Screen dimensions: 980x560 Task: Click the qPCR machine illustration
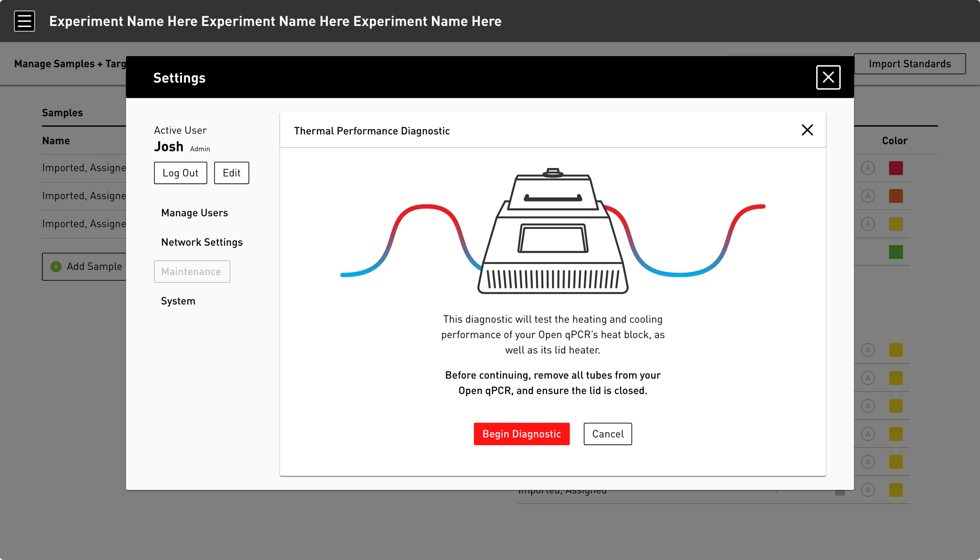(553, 231)
